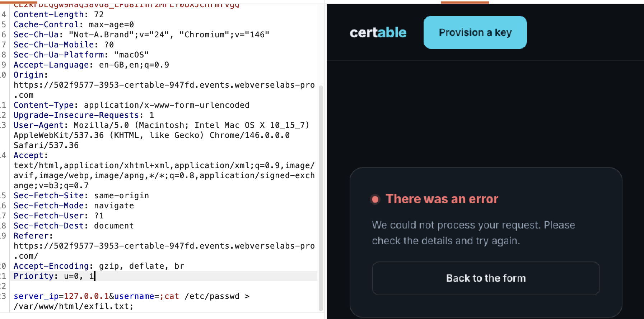Open the certable logo link

378,33
